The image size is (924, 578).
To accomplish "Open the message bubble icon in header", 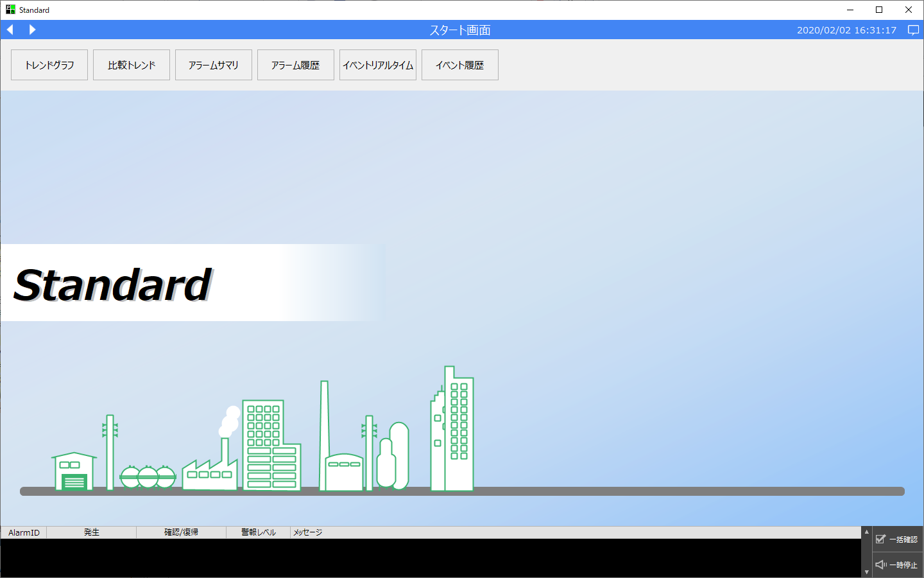I will [913, 30].
